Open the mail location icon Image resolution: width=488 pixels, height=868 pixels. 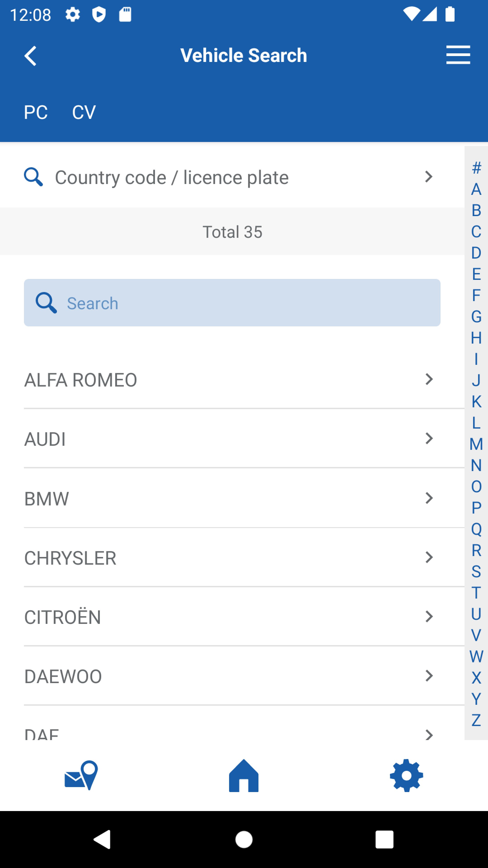pos(81,775)
